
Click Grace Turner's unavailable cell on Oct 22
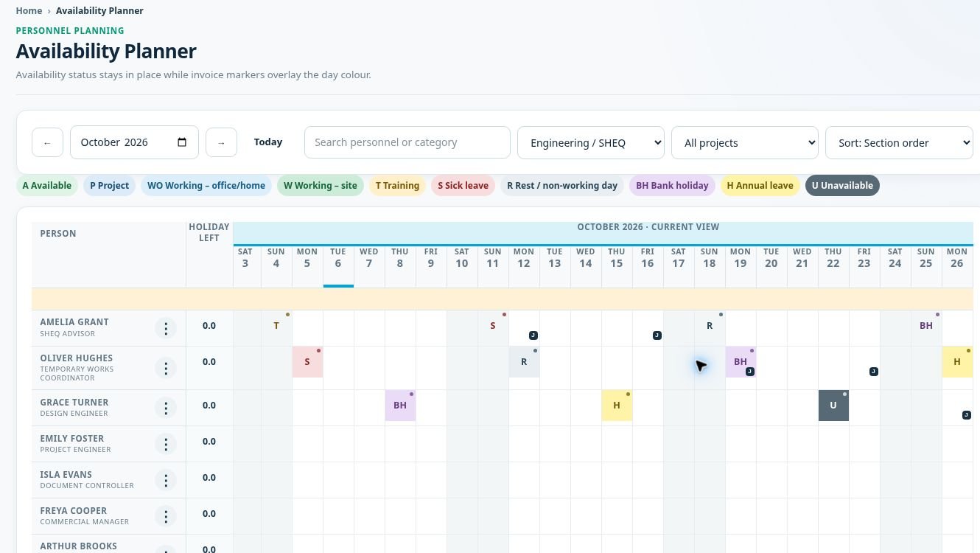[833, 406]
